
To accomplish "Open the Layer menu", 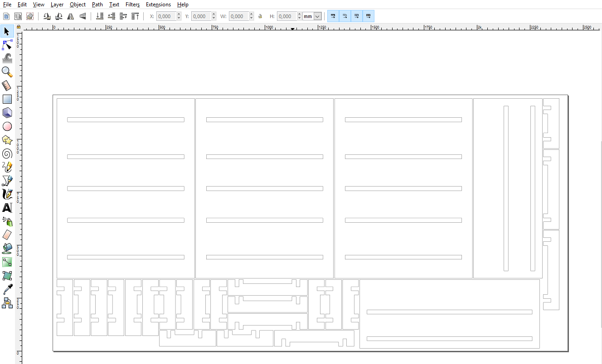I will [57, 5].
